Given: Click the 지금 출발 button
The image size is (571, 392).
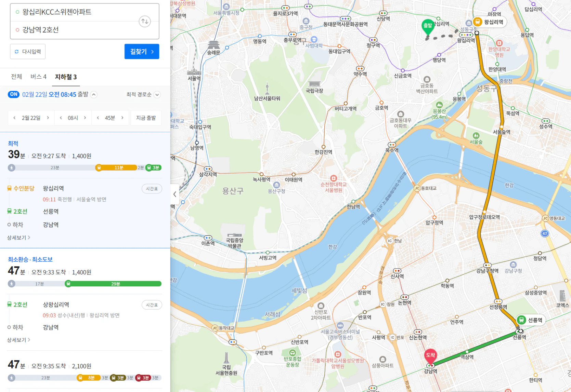Looking at the screenshot, I should pos(146,118).
